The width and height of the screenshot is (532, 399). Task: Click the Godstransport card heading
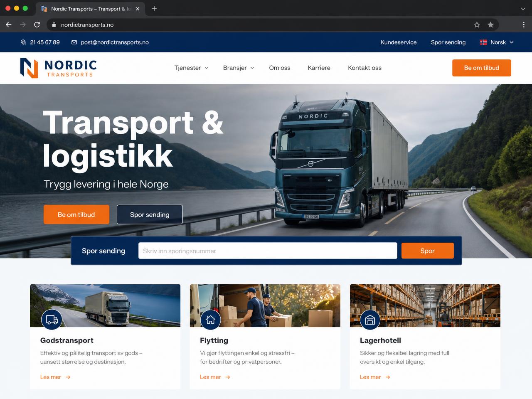[x=67, y=340]
